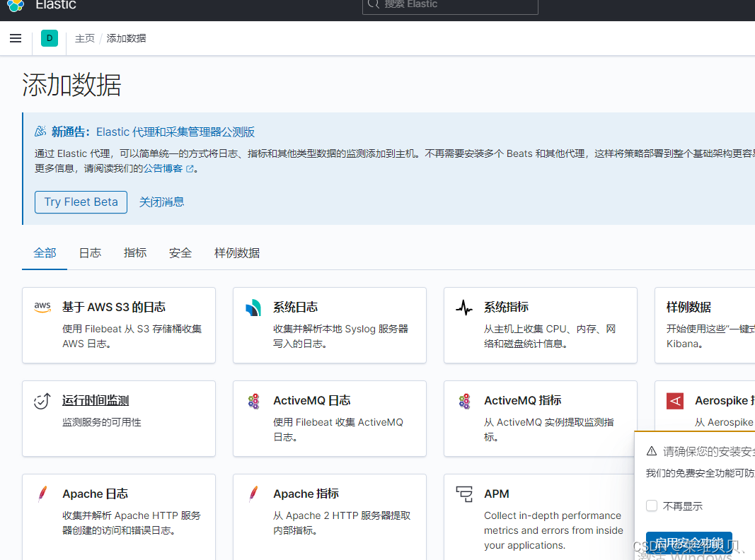Click the warning triangle in security popup
This screenshot has height=560, width=755.
652,451
